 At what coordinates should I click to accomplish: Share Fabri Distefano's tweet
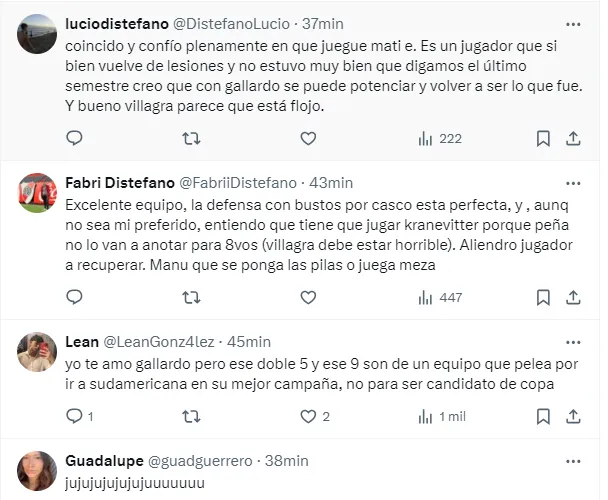coord(573,297)
